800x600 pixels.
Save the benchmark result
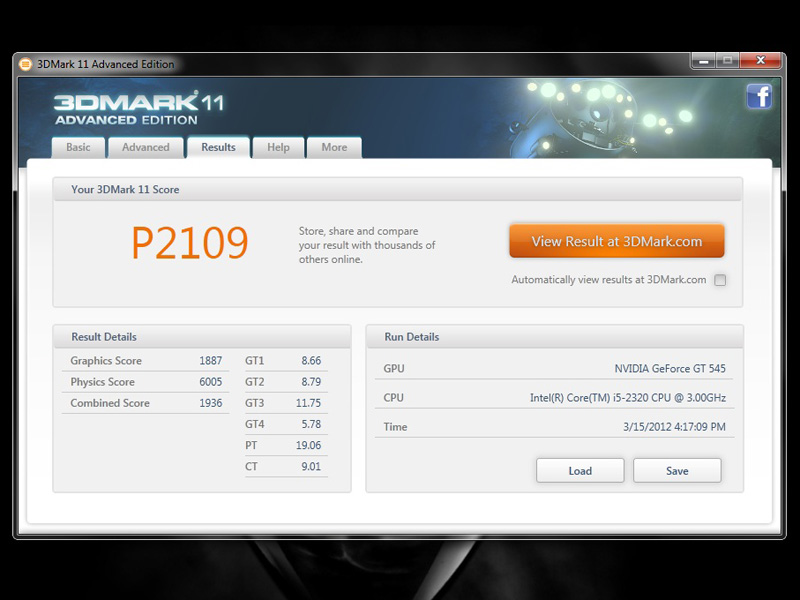pyautogui.click(x=677, y=471)
